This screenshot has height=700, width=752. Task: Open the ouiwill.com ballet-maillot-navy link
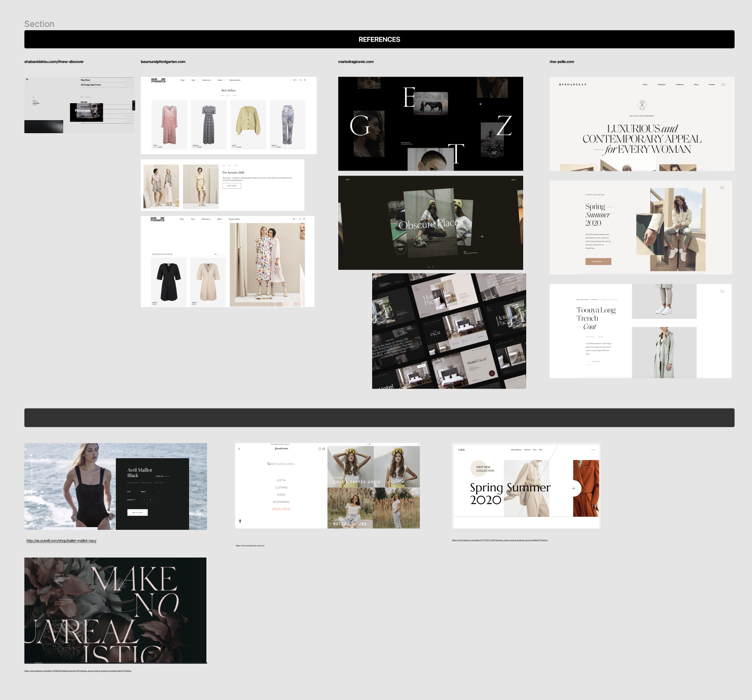coord(61,541)
